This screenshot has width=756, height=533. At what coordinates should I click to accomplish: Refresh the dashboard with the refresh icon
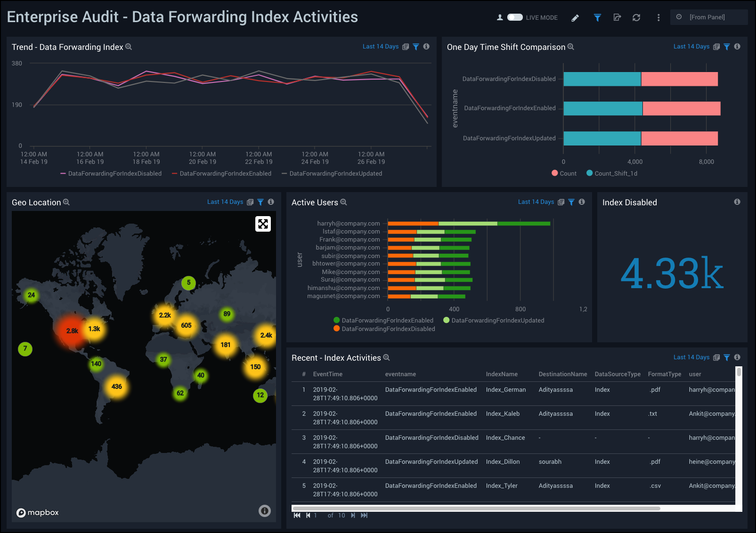point(636,18)
